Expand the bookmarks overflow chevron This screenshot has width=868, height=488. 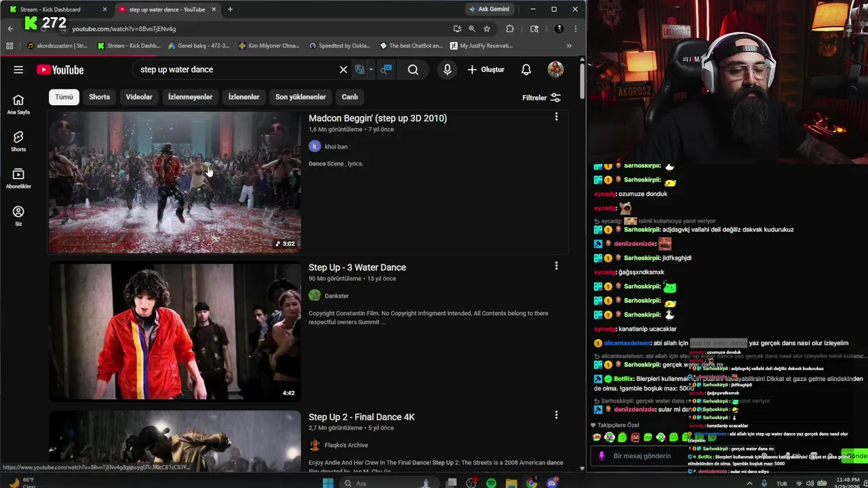point(569,46)
